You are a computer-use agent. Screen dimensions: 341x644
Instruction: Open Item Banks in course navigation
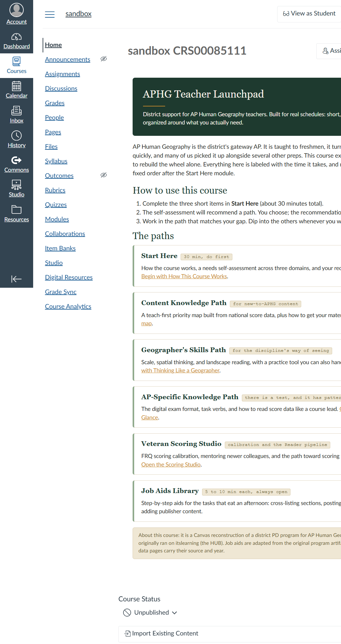60,248
